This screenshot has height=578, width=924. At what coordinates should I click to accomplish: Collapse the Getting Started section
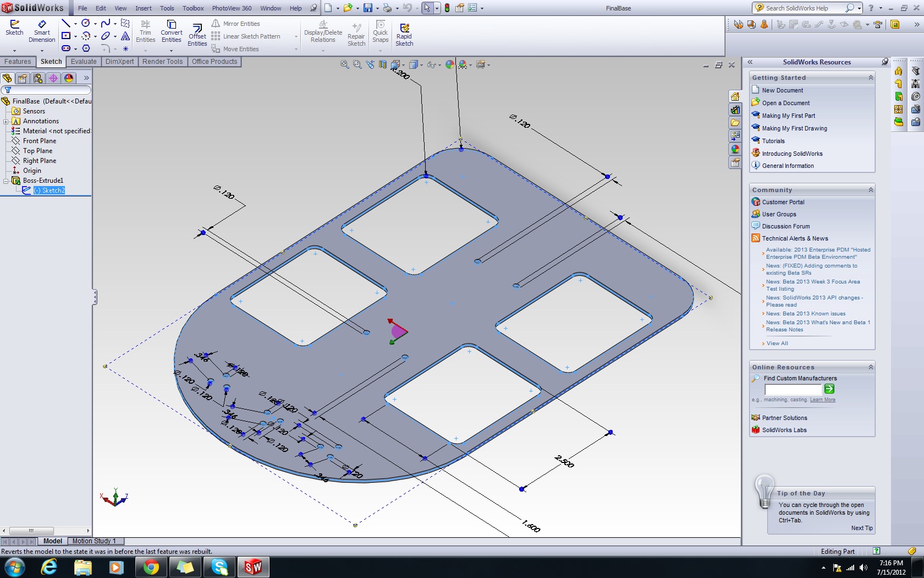pos(871,78)
